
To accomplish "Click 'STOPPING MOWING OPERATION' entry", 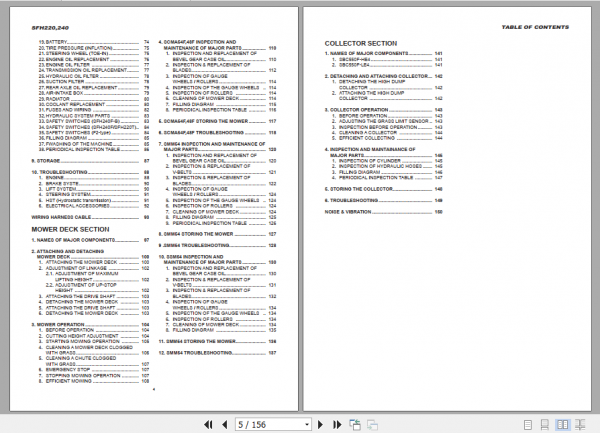I will click(94, 376).
